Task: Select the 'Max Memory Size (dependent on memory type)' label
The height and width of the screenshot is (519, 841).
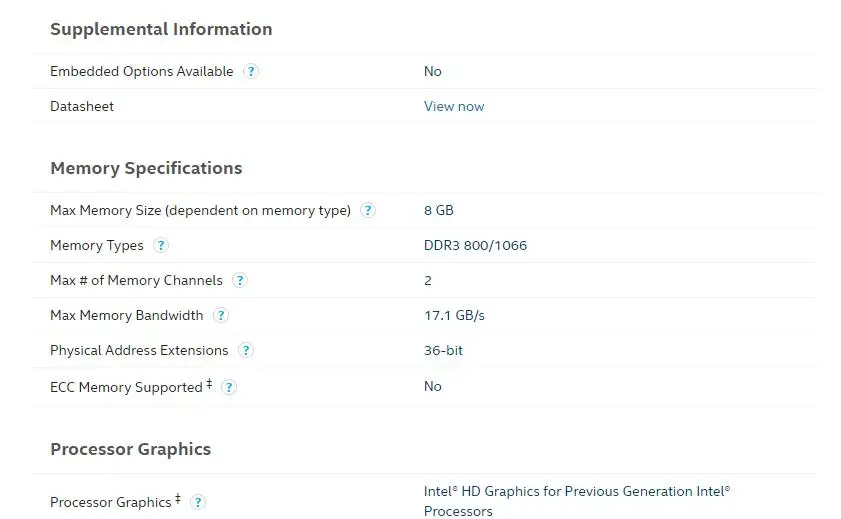Action: [200, 211]
